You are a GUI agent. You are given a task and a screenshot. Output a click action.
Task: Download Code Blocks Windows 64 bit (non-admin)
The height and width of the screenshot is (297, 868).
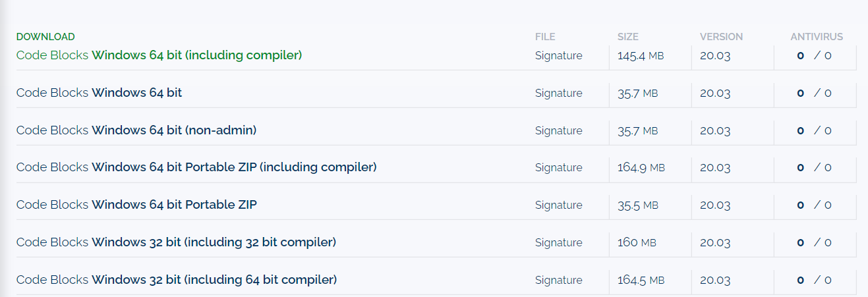[x=136, y=130]
